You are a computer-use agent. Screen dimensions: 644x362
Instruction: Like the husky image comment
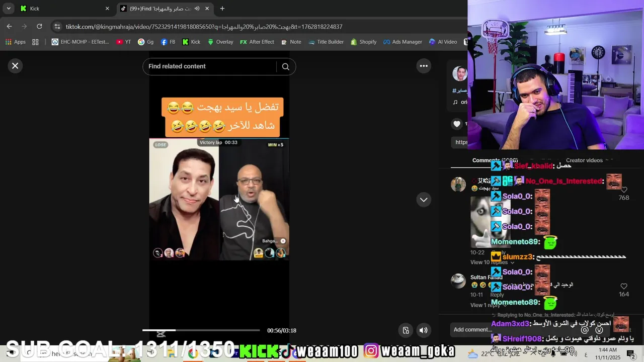point(624,190)
